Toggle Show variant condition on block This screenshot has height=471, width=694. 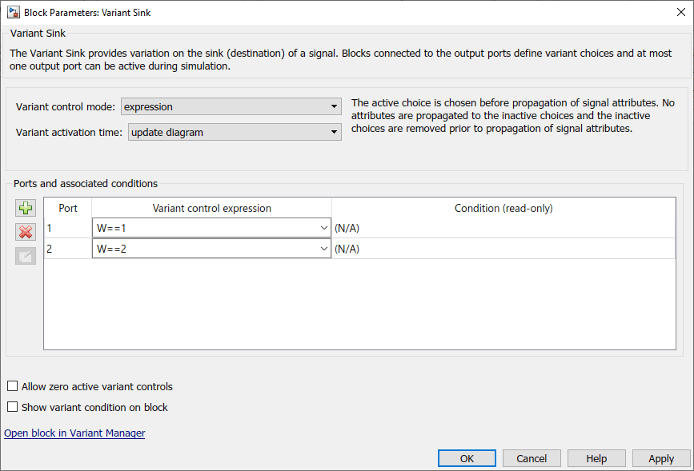[12, 407]
